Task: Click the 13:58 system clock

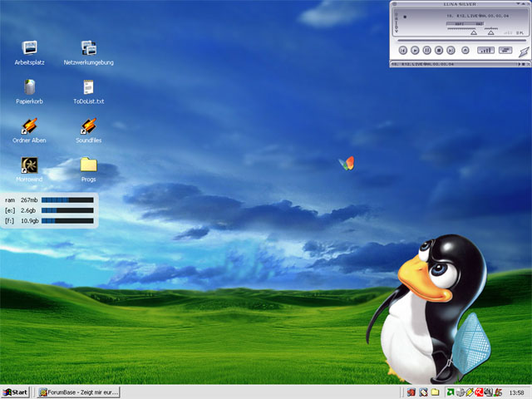Action: pos(516,392)
